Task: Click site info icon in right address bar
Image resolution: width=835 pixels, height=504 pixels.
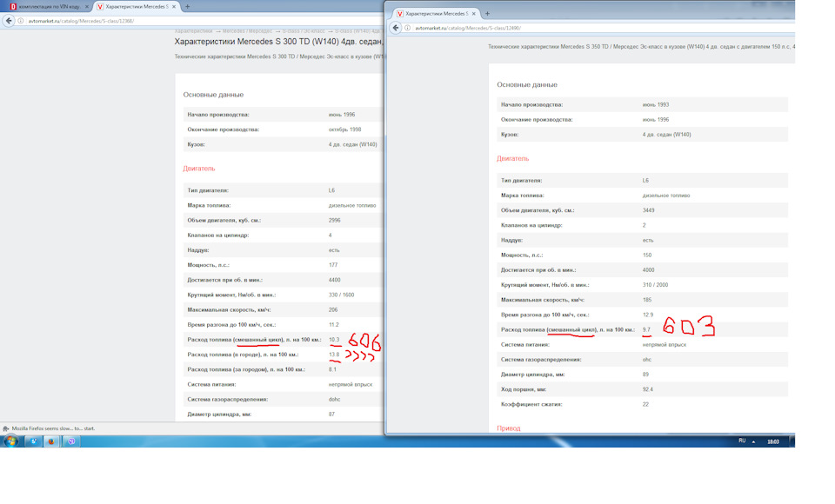Action: click(x=409, y=28)
